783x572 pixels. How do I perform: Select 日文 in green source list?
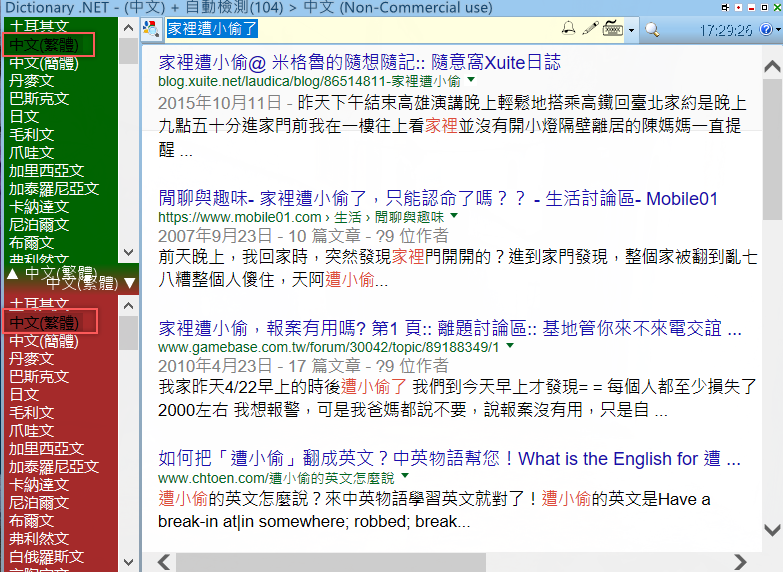point(24,117)
